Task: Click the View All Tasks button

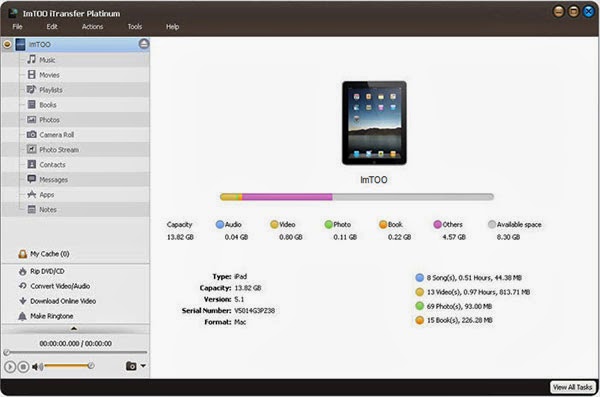Action: click(573, 387)
